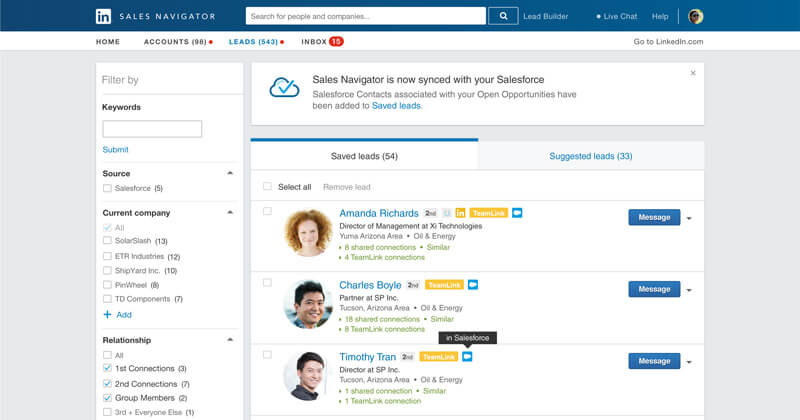Switch to Saved leads (54) tab
Viewport: 800px width, 420px height.
[x=364, y=156]
